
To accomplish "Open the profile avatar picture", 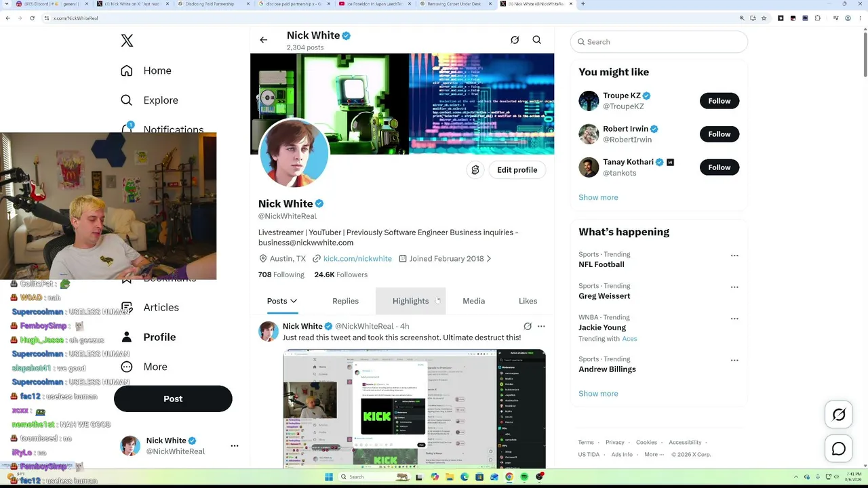I will 294,153.
